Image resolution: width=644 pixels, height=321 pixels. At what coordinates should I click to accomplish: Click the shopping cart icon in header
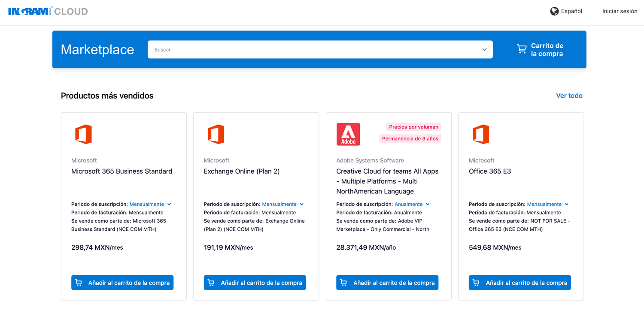[x=522, y=49]
